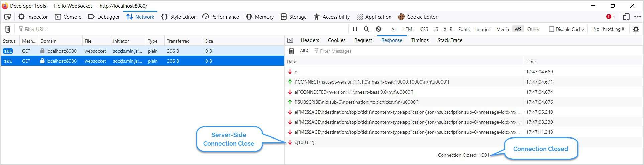Viewport: 644px width, 165px height.
Task: Select the CONNECTED message row
Action: (354, 92)
